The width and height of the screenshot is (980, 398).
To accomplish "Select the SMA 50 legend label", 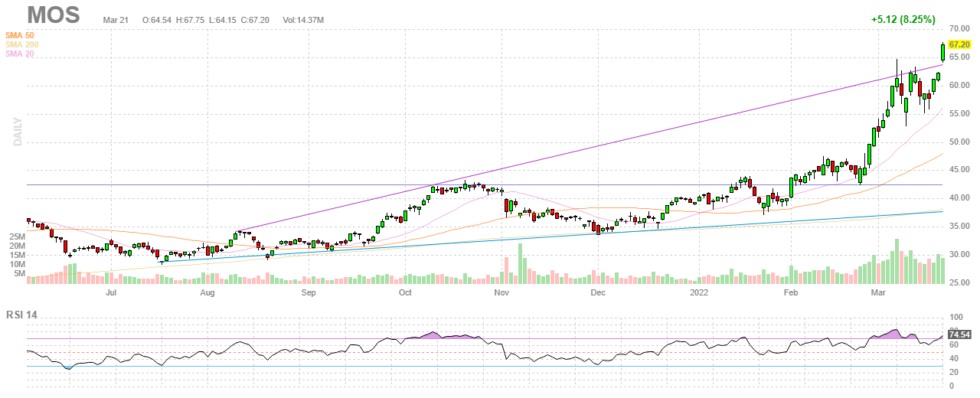I will pos(19,35).
